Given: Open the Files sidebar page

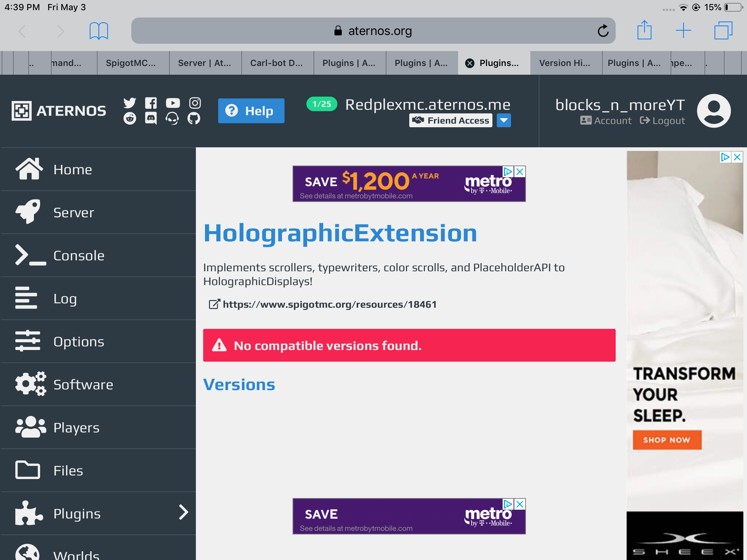Looking at the screenshot, I should pos(98,470).
